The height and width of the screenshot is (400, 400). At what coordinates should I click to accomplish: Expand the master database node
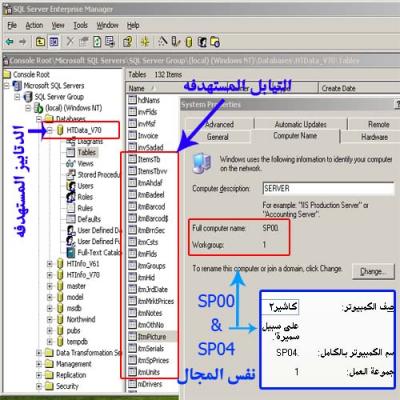(x=50, y=286)
